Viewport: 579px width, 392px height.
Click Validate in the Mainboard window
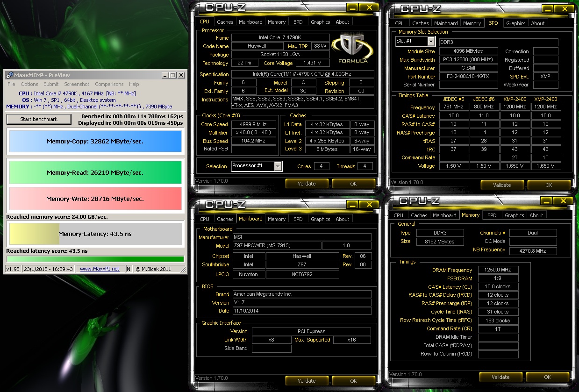(307, 381)
